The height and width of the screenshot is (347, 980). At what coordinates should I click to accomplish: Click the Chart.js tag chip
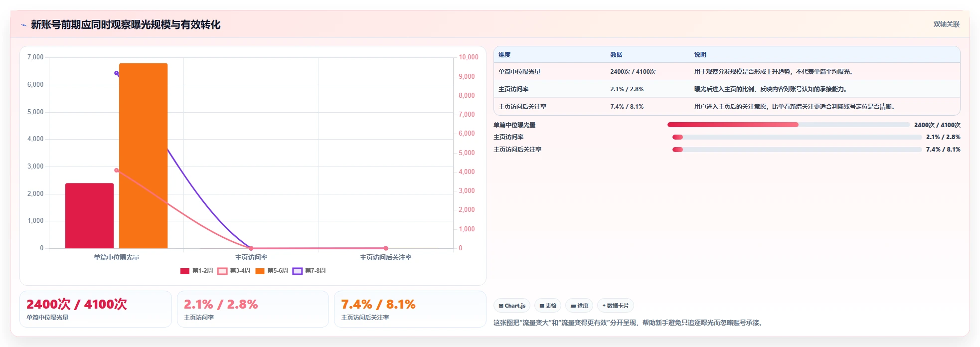click(x=512, y=306)
